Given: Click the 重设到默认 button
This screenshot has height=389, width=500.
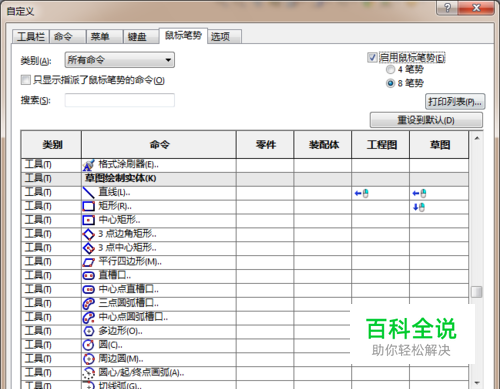Looking at the screenshot, I should point(426,120).
